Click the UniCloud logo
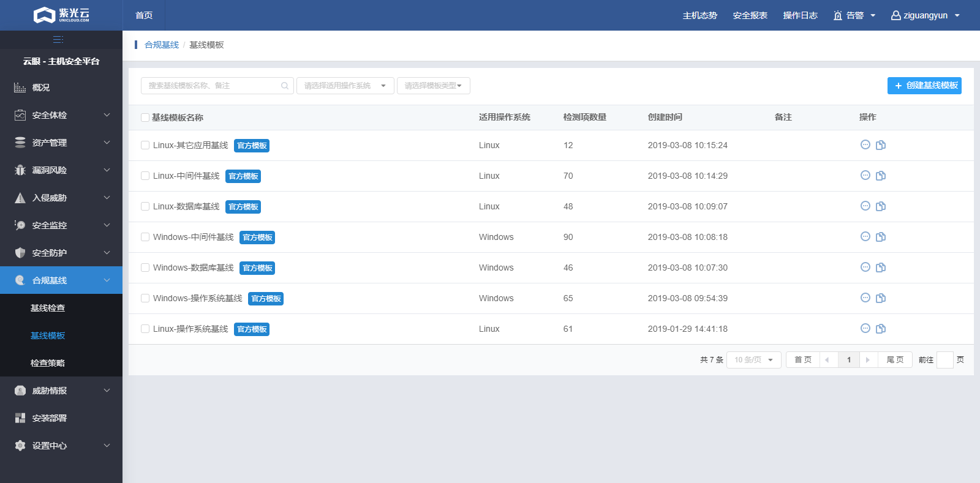980x483 pixels. coord(61,15)
